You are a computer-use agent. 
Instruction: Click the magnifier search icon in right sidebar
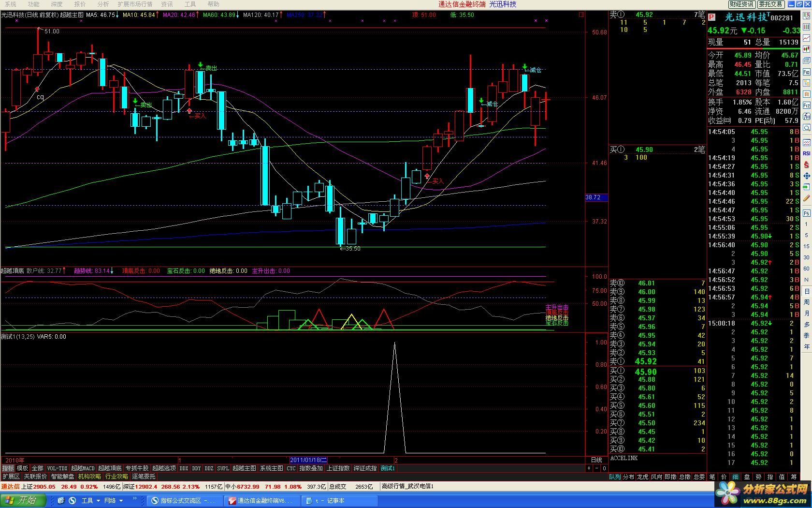tap(807, 128)
